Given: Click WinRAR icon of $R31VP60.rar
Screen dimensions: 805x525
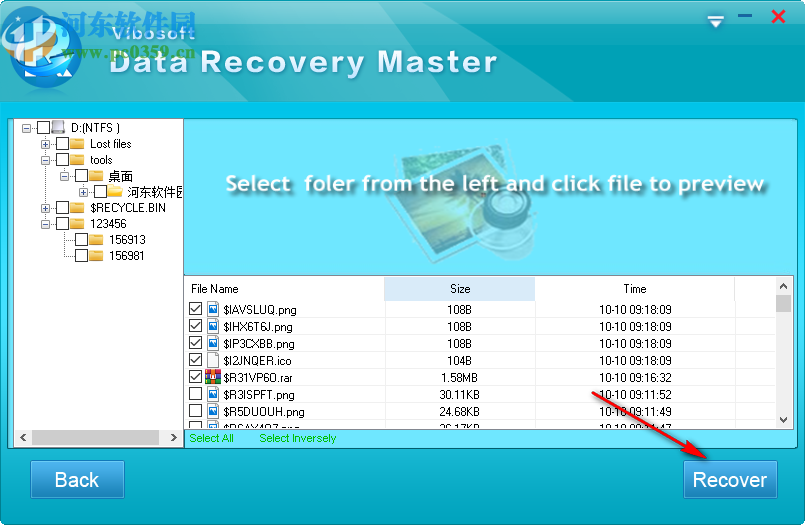Looking at the screenshot, I should click(213, 377).
